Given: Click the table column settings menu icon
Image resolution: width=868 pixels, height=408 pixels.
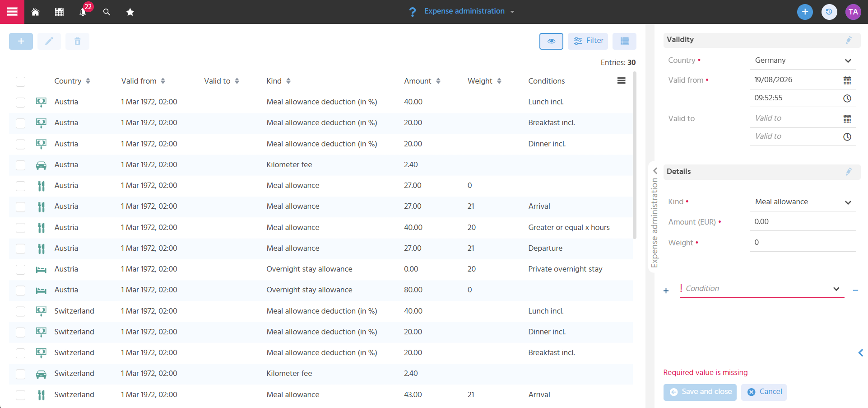Looking at the screenshot, I should [622, 80].
